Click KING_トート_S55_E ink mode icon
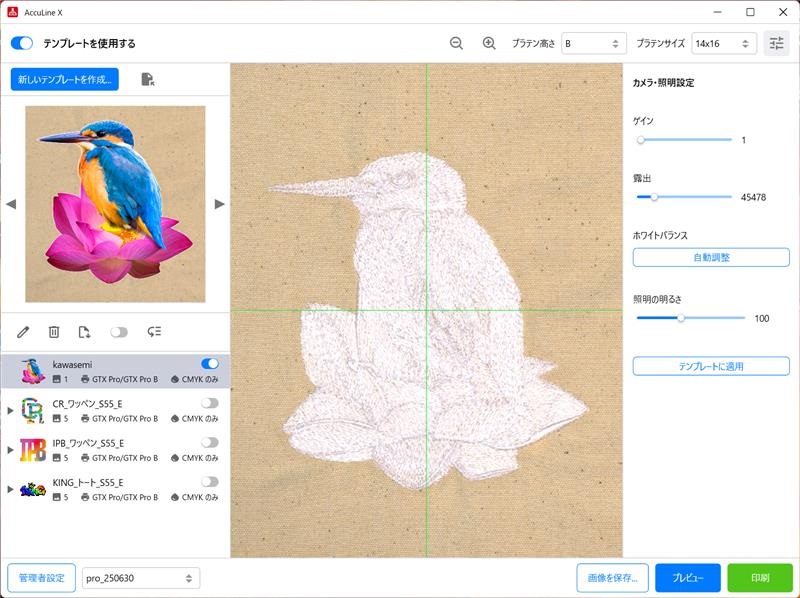The height and width of the screenshot is (598, 800). [174, 497]
